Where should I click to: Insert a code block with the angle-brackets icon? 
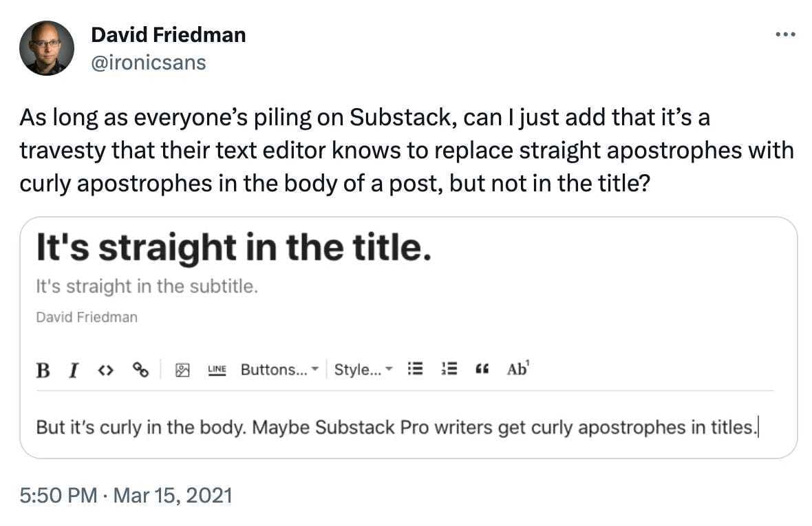106,370
